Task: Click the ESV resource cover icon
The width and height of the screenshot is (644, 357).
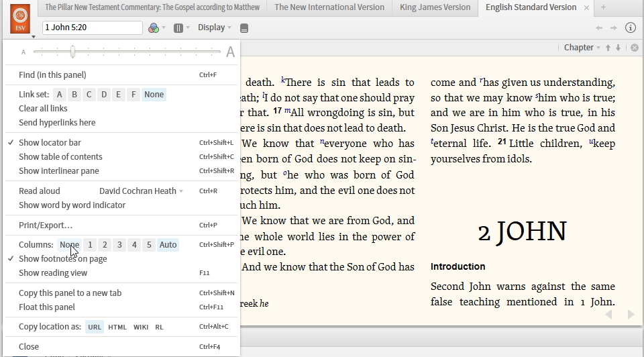Action: (x=20, y=19)
